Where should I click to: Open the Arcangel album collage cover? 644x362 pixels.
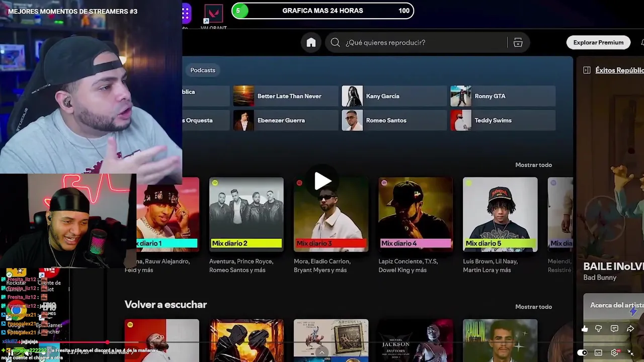(331, 340)
